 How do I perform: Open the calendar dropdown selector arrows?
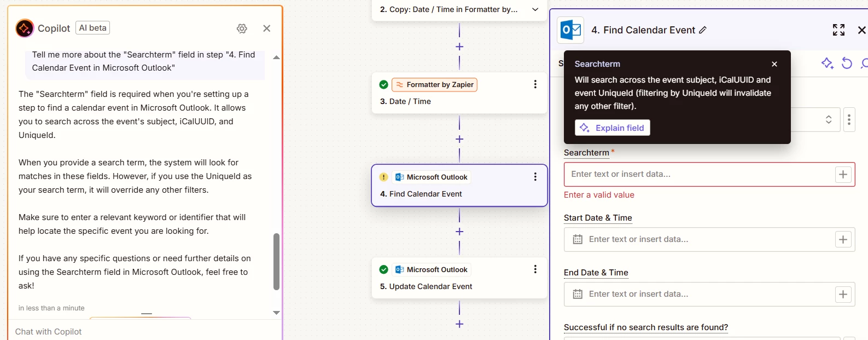point(829,119)
